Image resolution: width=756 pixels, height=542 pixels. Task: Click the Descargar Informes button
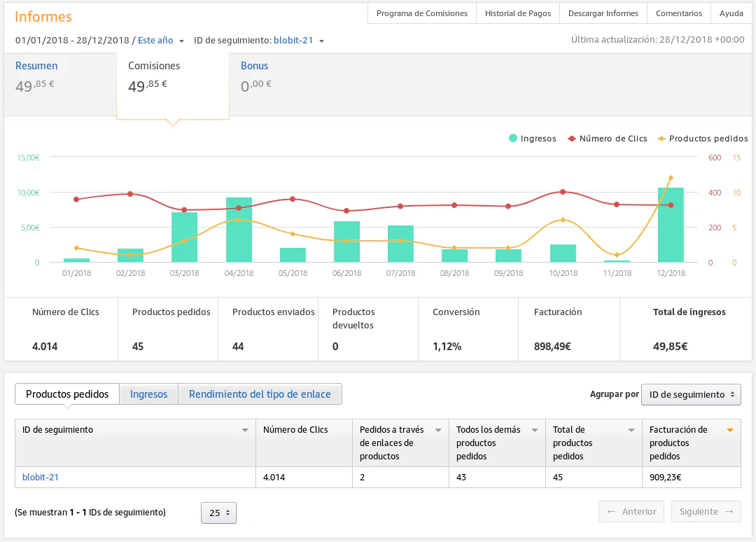pos(603,13)
